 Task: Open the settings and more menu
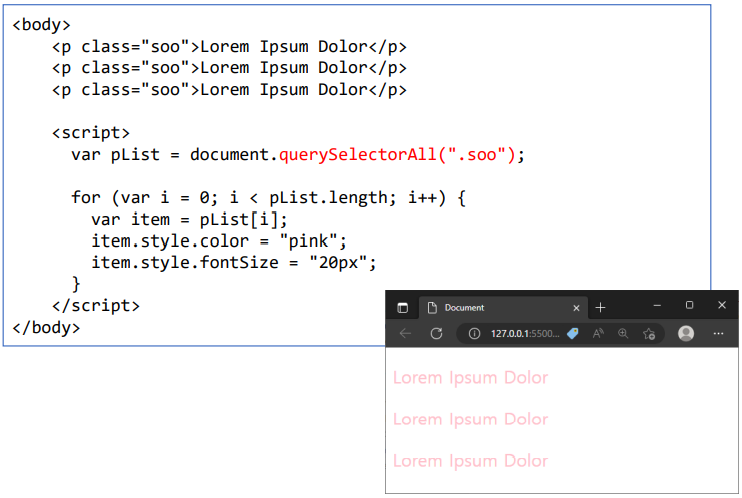coord(718,334)
